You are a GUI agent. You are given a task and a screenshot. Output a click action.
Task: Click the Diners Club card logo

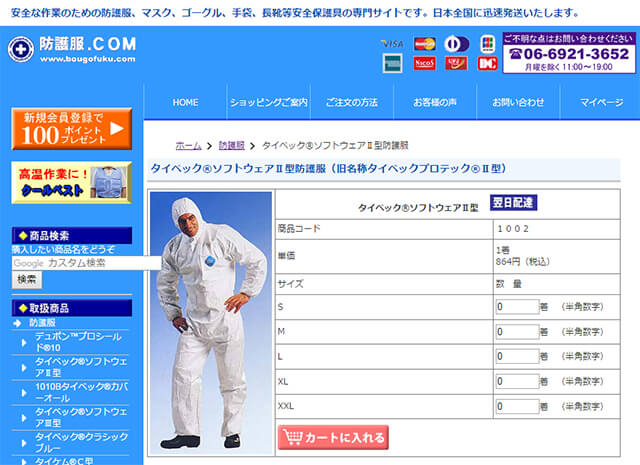tap(456, 44)
